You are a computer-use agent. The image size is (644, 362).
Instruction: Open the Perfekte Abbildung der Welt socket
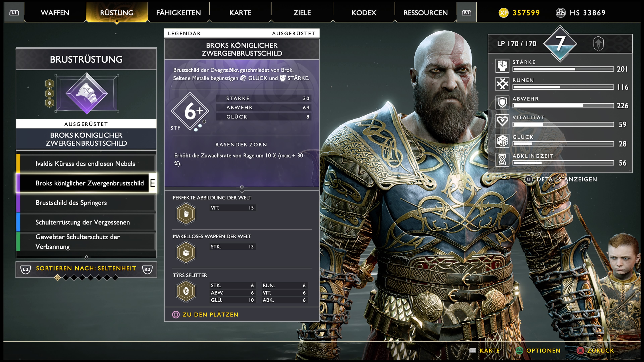(186, 214)
